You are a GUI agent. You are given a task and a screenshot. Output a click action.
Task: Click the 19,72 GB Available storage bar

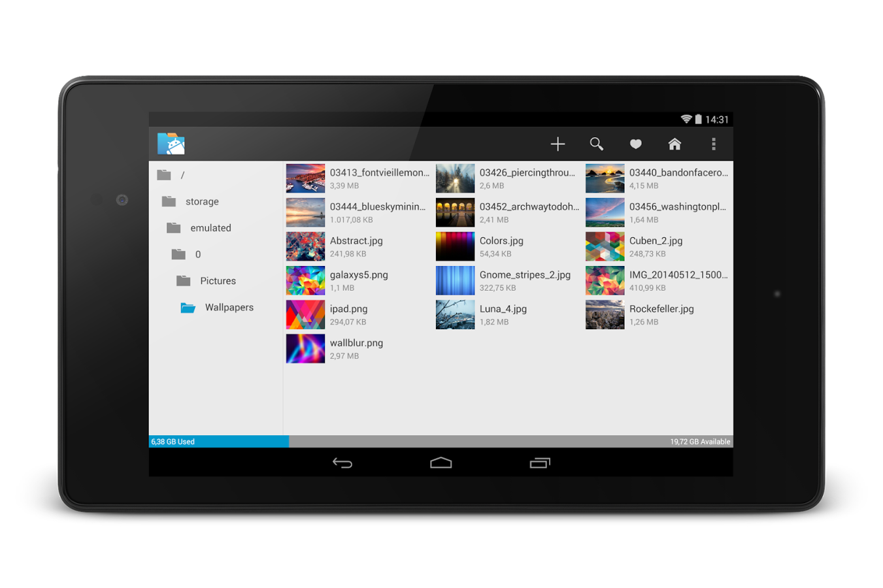511,442
